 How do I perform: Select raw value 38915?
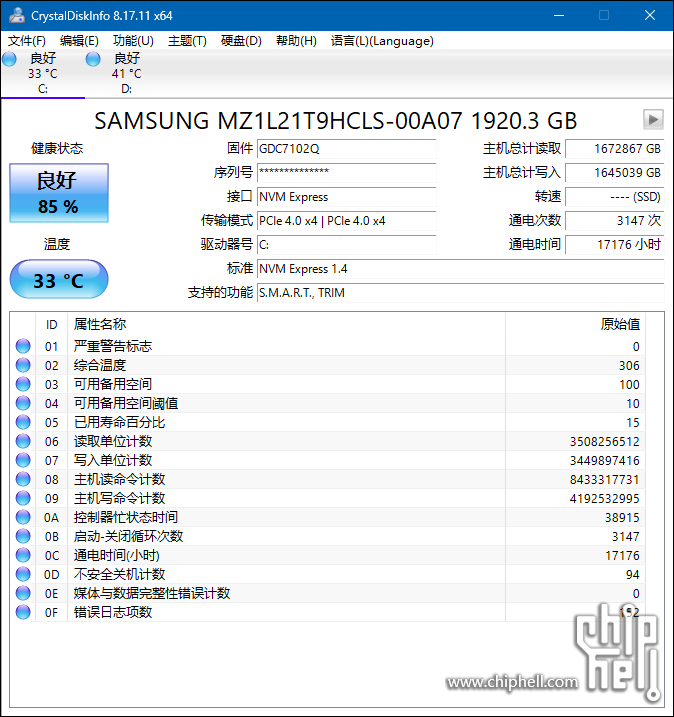point(622,518)
